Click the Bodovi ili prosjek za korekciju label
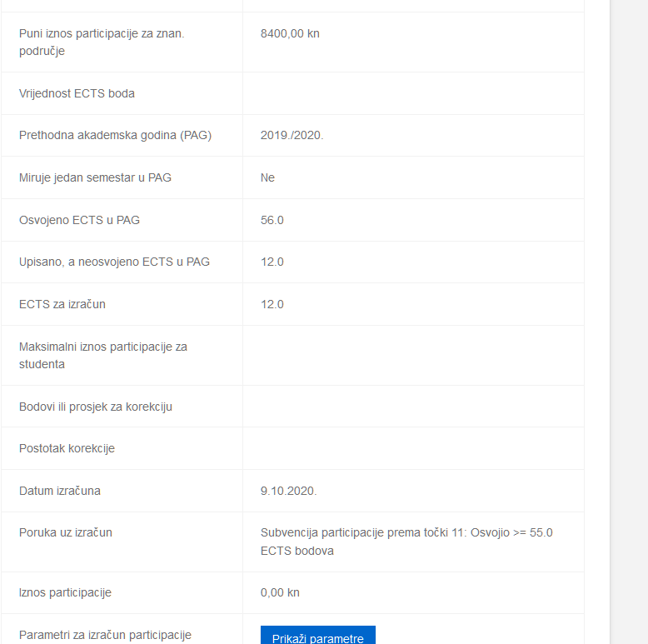Screen dimensions: 648x644 click(x=96, y=407)
